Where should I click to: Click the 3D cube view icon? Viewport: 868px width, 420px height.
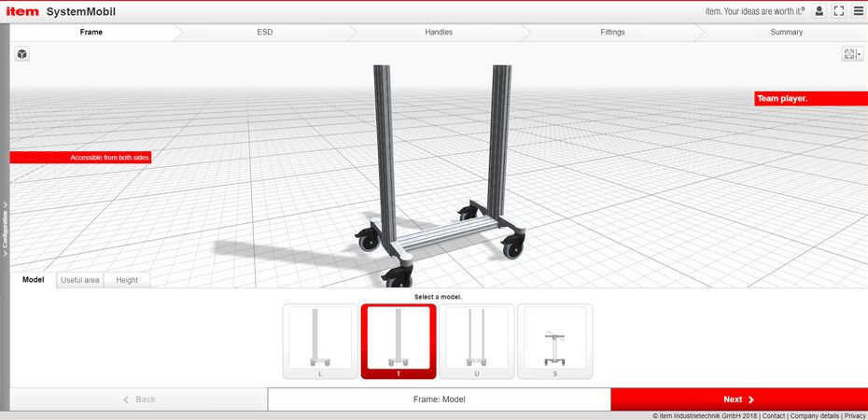point(21,54)
